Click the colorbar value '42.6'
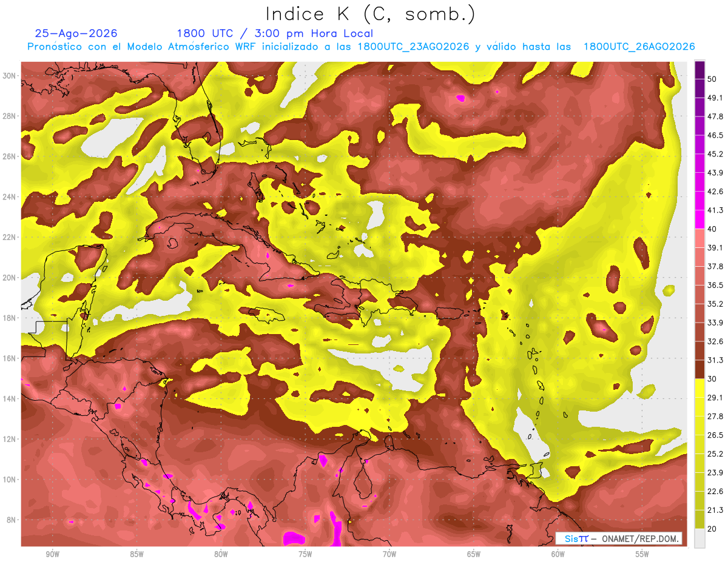This screenshot has height=562, width=728. coord(715,192)
